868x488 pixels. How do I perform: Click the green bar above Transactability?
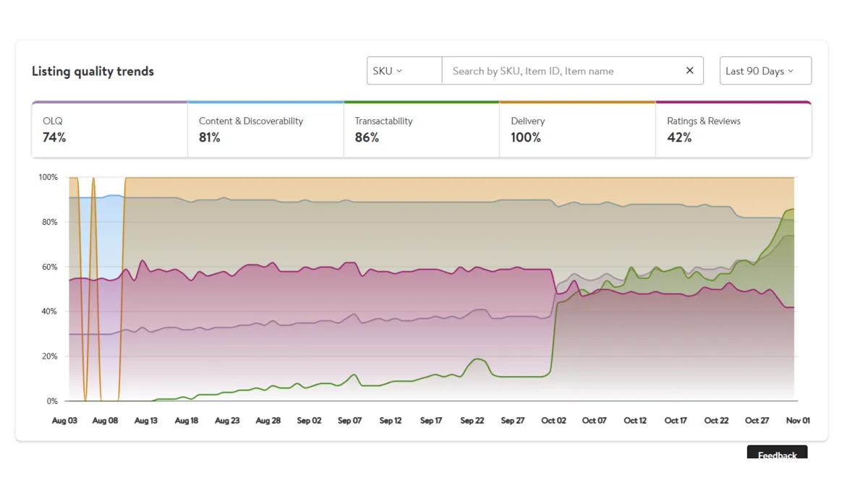421,103
